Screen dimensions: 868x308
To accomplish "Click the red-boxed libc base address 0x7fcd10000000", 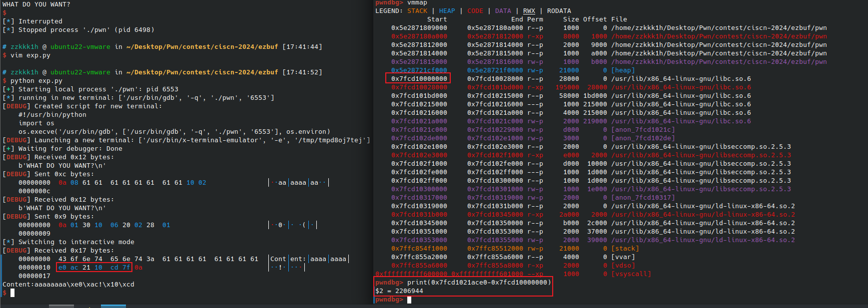I will (419, 78).
